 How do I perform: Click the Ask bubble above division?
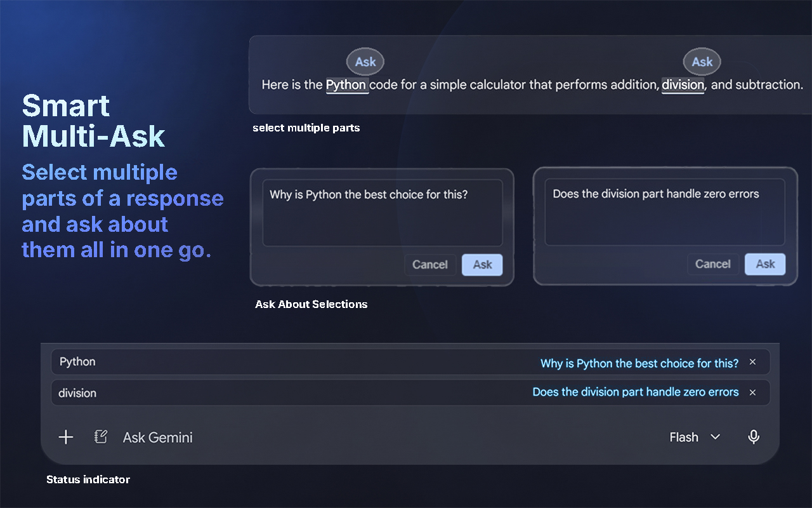pyautogui.click(x=702, y=62)
